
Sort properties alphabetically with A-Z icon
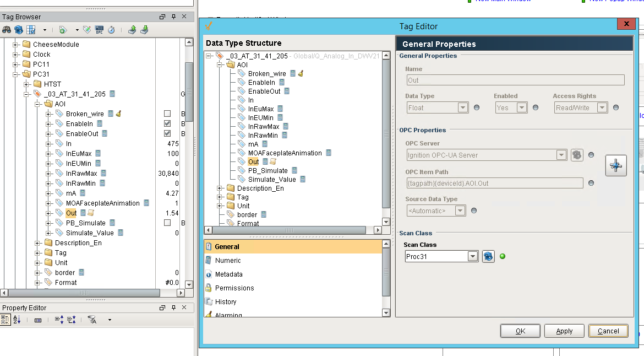click(17, 320)
